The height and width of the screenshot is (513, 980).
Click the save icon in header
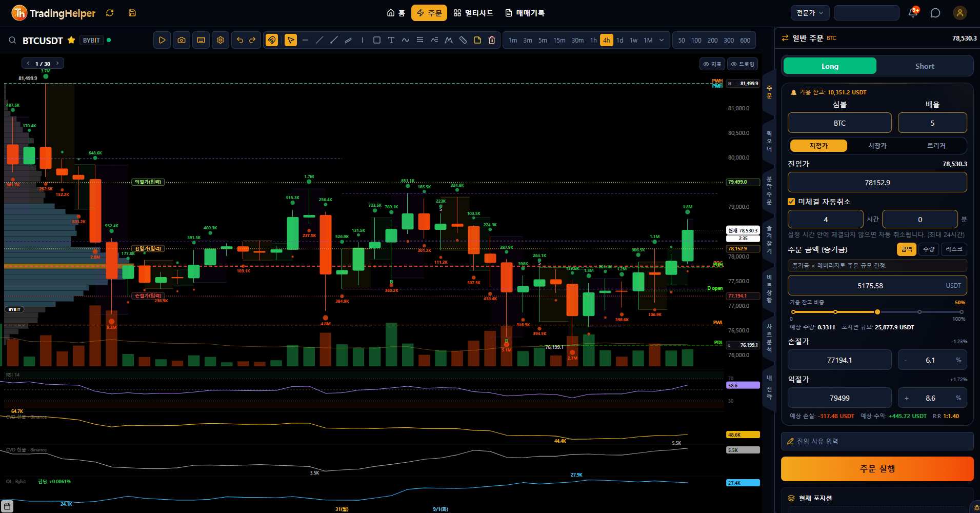click(132, 13)
